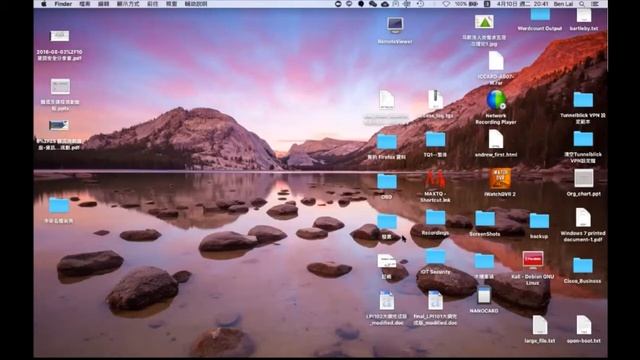Open Kali - Debian GNU Linux icon
This screenshot has width=640, height=360.
pyautogui.click(x=533, y=260)
